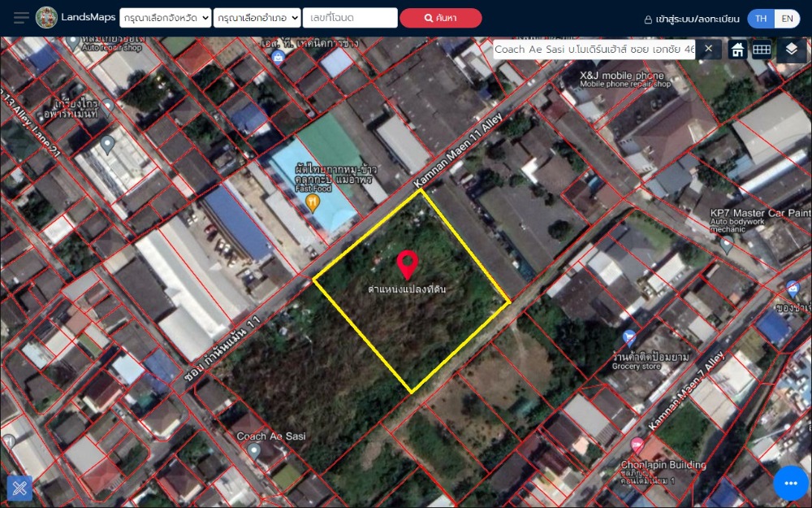
Task: Select the blue grocery store cart marker
Action: click(629, 338)
